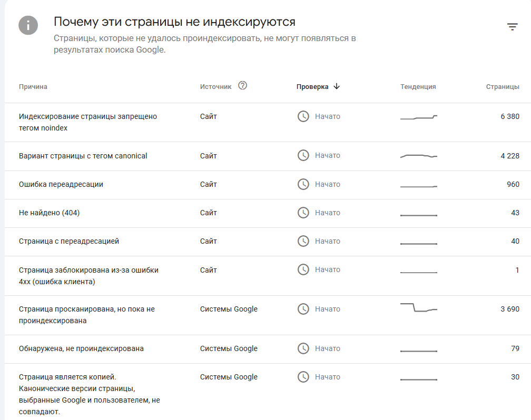The height and width of the screenshot is (420, 531).
Task: Sort by the Проверка column arrow
Action: point(336,86)
